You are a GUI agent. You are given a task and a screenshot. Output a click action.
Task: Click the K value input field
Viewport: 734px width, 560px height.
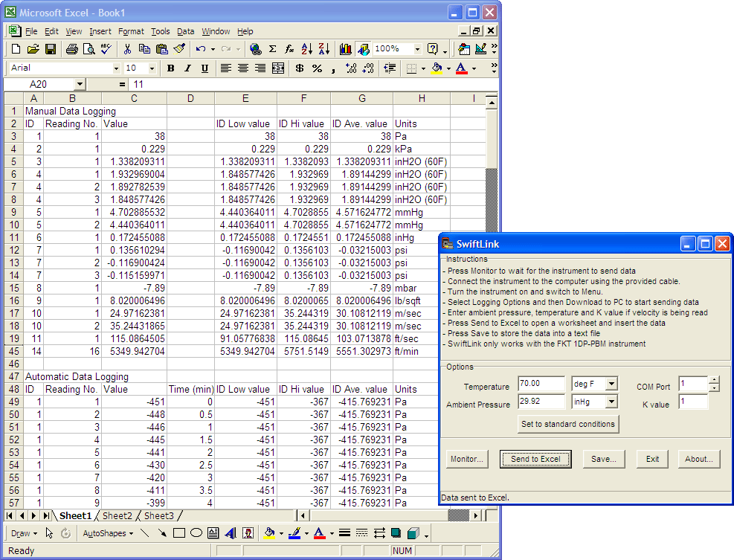pos(693,402)
